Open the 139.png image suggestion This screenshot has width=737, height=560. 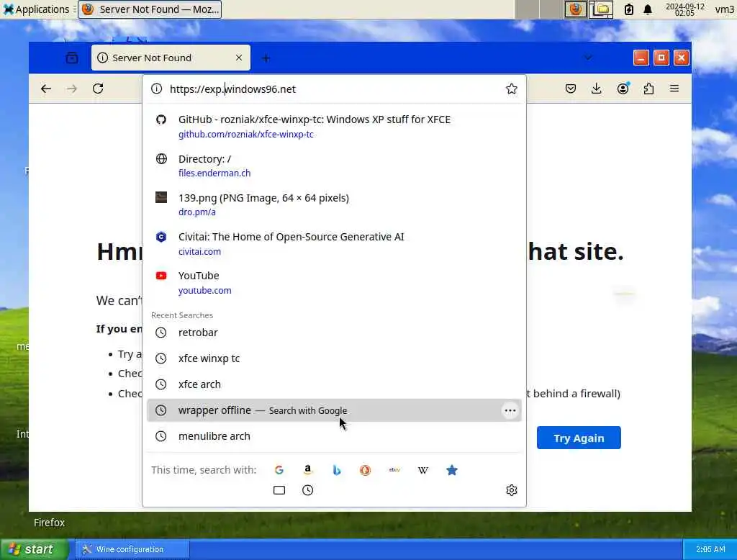pyautogui.click(x=334, y=204)
